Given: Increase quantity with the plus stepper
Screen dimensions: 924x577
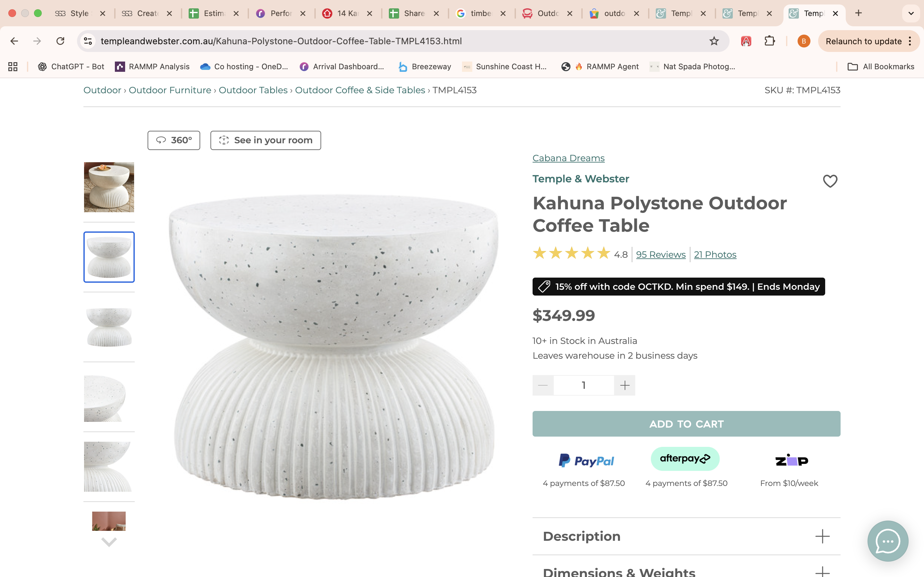Looking at the screenshot, I should pos(625,385).
